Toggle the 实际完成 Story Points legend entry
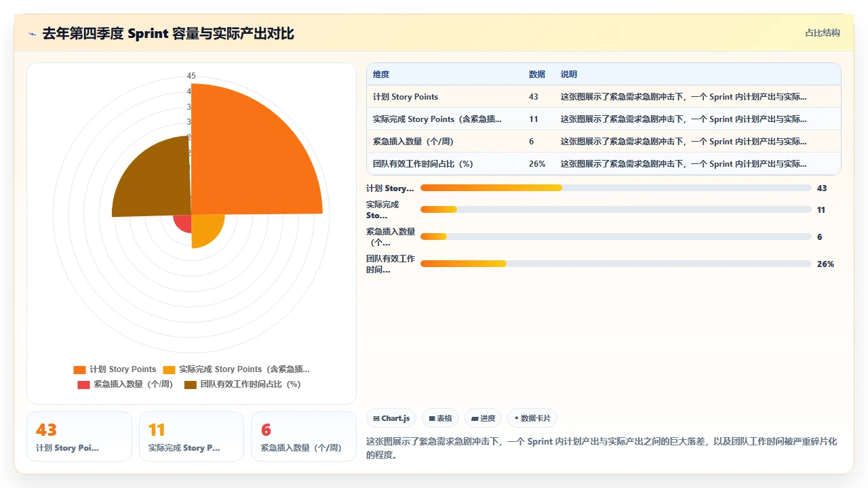 click(x=236, y=369)
